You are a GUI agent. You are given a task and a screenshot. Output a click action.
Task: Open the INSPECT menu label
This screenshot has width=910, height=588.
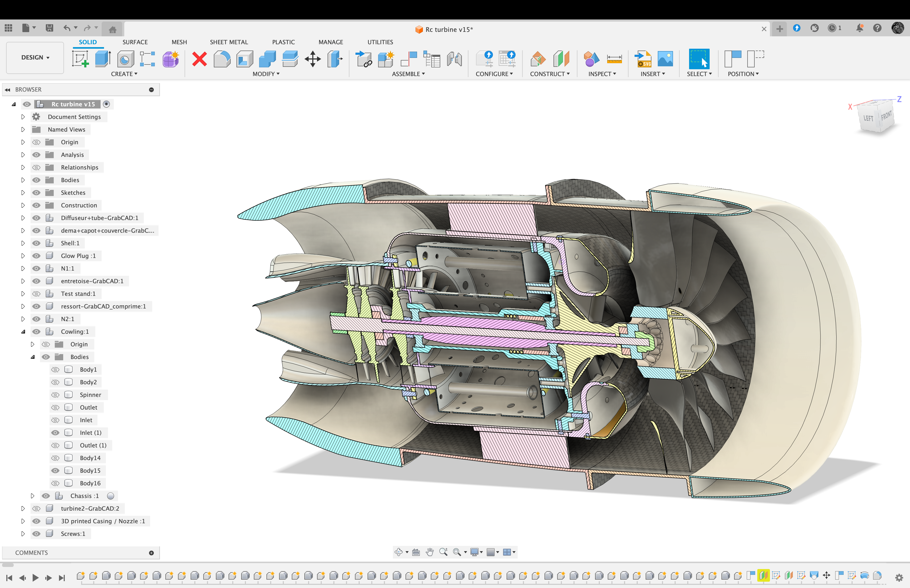[602, 74]
